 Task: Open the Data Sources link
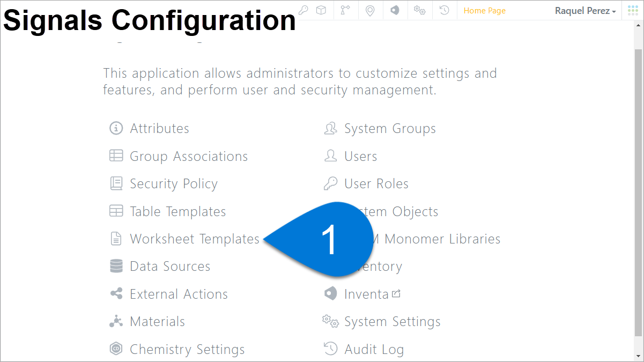[170, 267]
